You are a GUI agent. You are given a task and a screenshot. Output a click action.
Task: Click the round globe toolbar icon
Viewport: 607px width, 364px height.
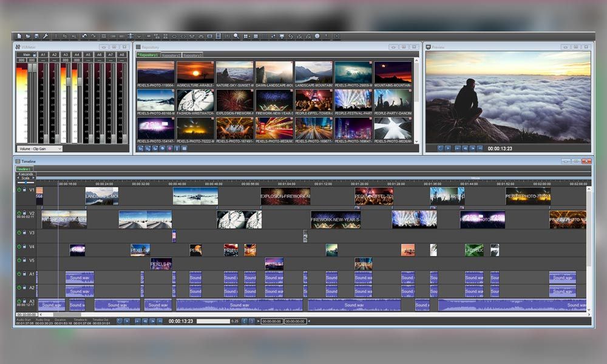(x=317, y=36)
